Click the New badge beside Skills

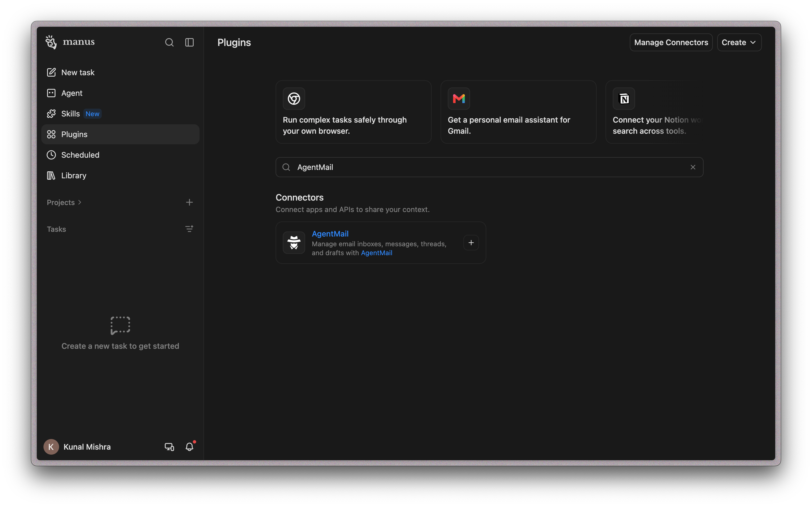(92, 114)
